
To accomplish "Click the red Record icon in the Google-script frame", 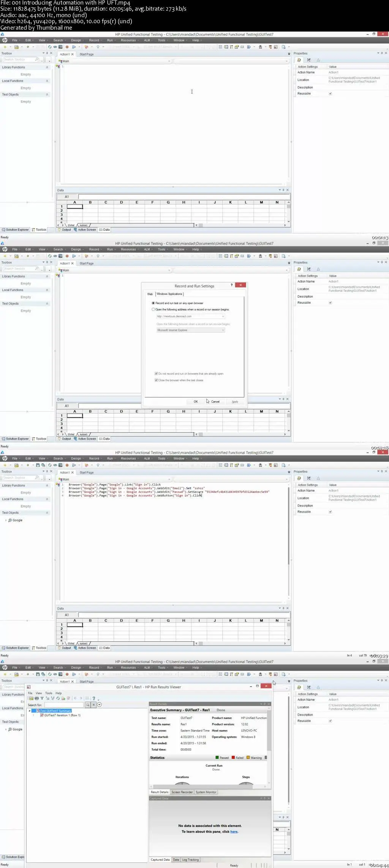I will tap(67, 465).
